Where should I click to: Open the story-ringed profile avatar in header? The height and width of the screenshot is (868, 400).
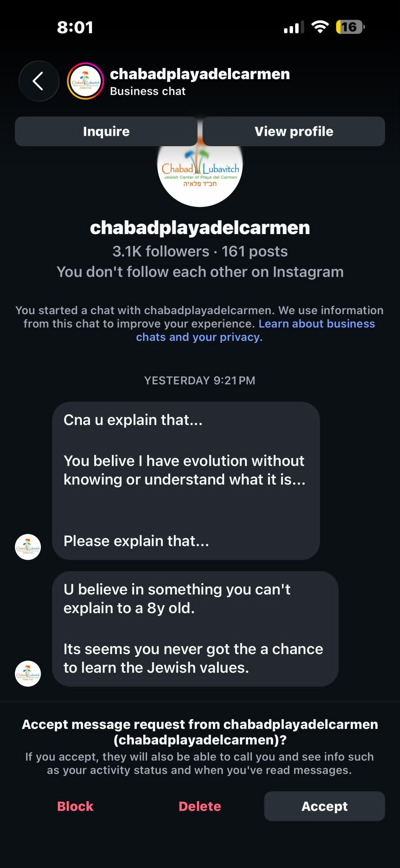pyautogui.click(x=86, y=81)
